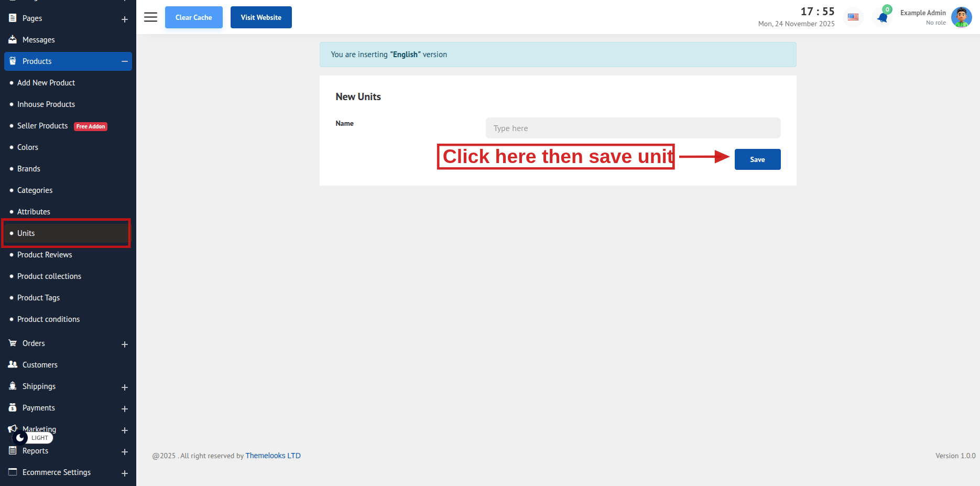Toggle the LIGHT theme mode switch
This screenshot has width=980, height=486.
pyautogui.click(x=32, y=438)
